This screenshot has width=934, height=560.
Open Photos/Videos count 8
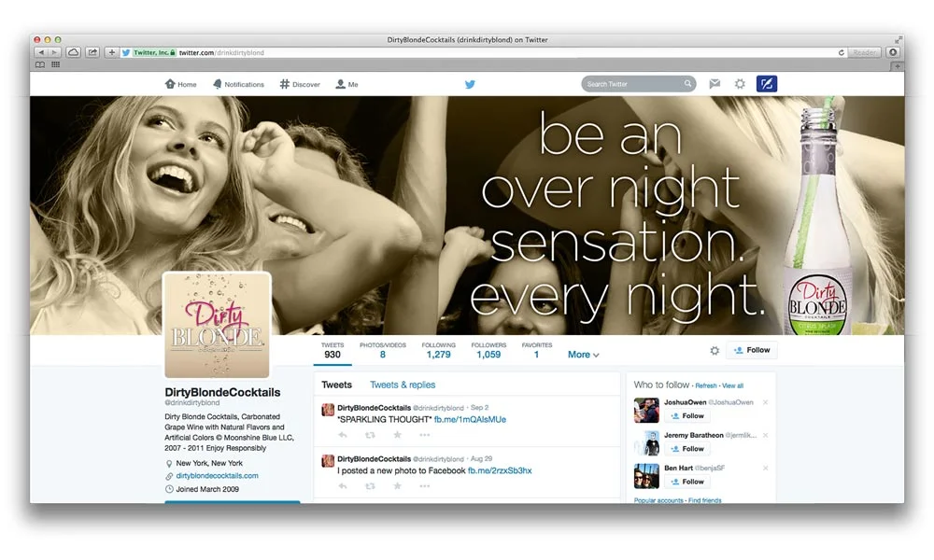(382, 351)
